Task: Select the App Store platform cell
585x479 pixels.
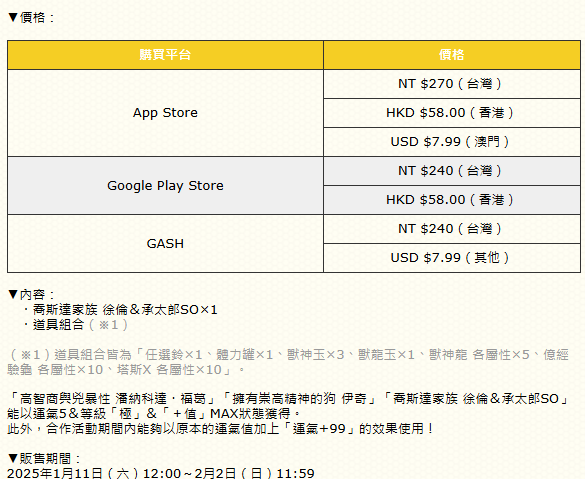Action: (x=165, y=113)
